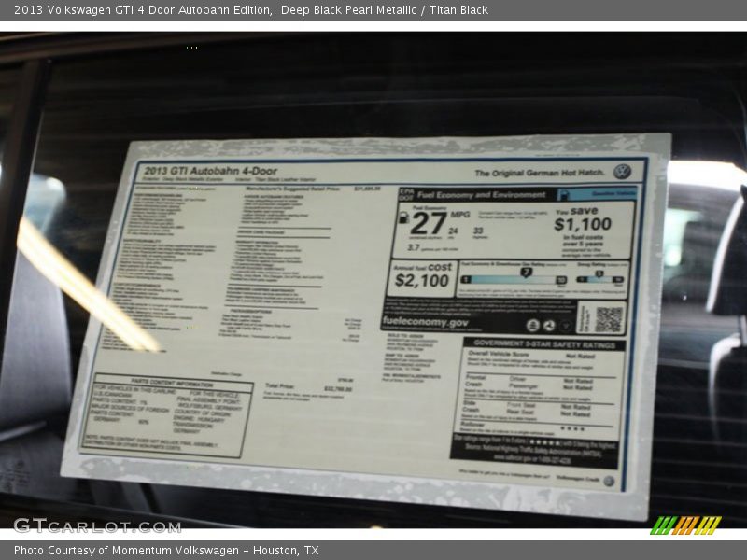
Task: Click the colored stripes logo at bottom right
Action: 685,525
